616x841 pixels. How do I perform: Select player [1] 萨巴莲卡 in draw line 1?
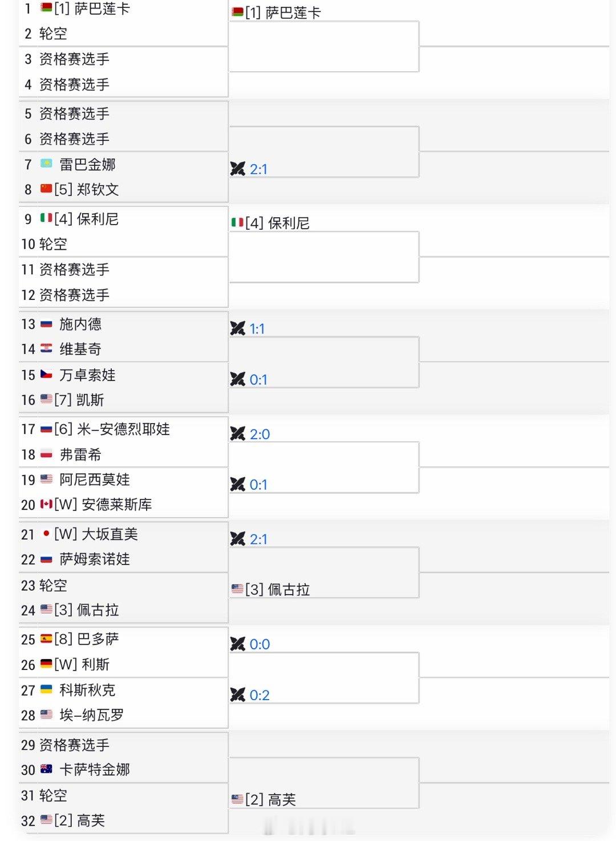[x=92, y=9]
